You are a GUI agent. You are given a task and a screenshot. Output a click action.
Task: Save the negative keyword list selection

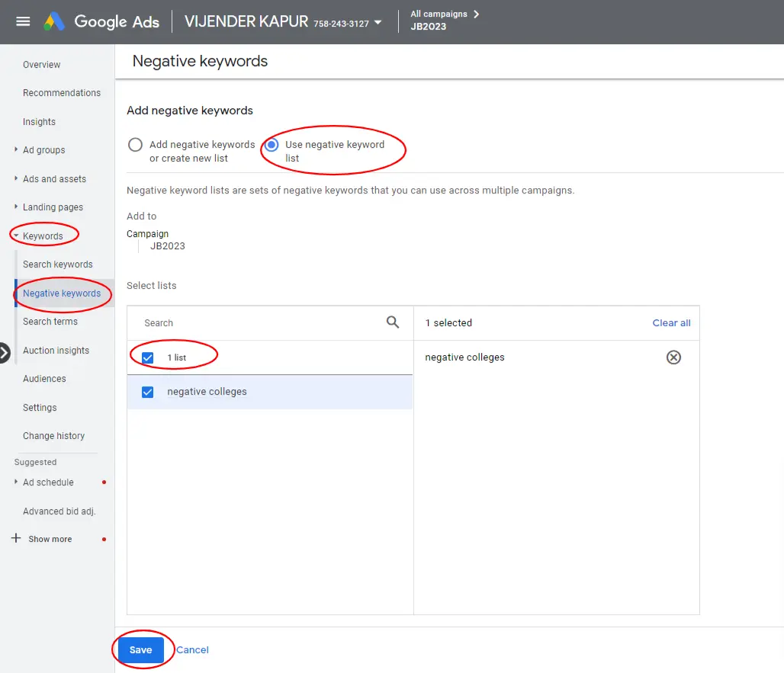(x=140, y=650)
